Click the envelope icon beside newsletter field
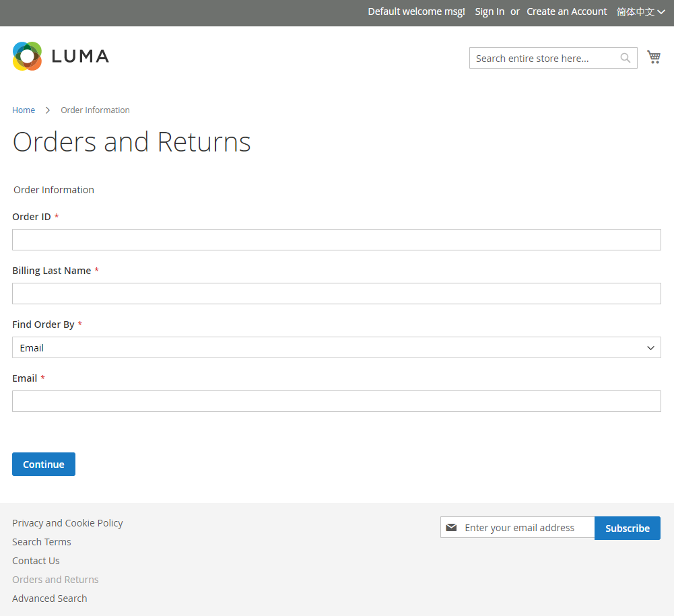Viewport: 674px width, 616px height. (451, 527)
